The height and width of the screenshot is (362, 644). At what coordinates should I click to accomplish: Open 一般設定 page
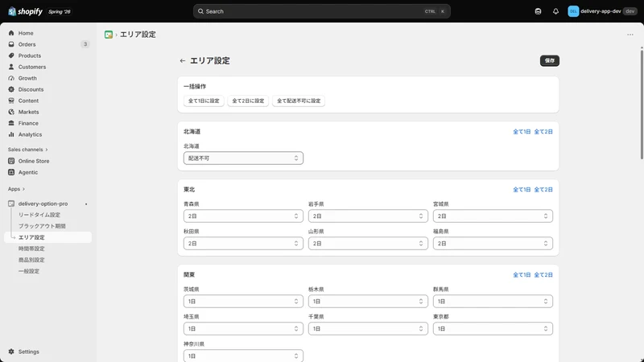pyautogui.click(x=29, y=271)
